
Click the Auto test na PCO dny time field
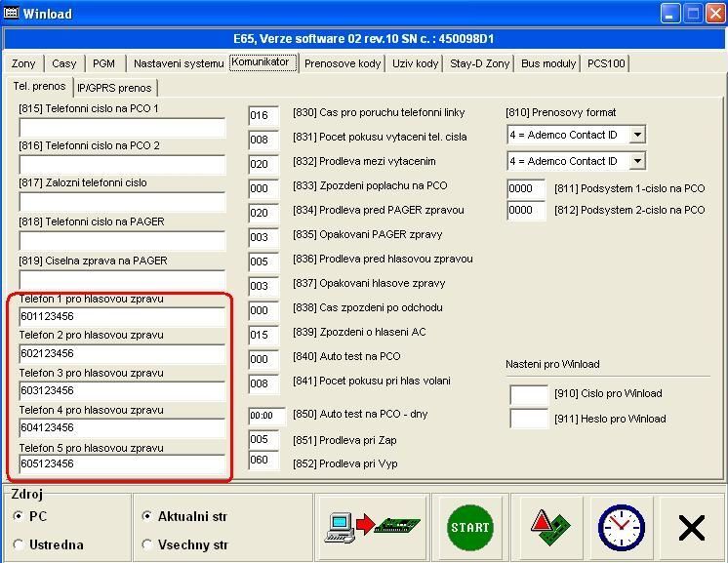266,416
